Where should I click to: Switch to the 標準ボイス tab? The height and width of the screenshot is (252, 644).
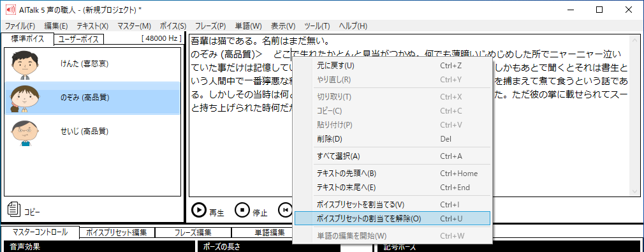point(27,39)
